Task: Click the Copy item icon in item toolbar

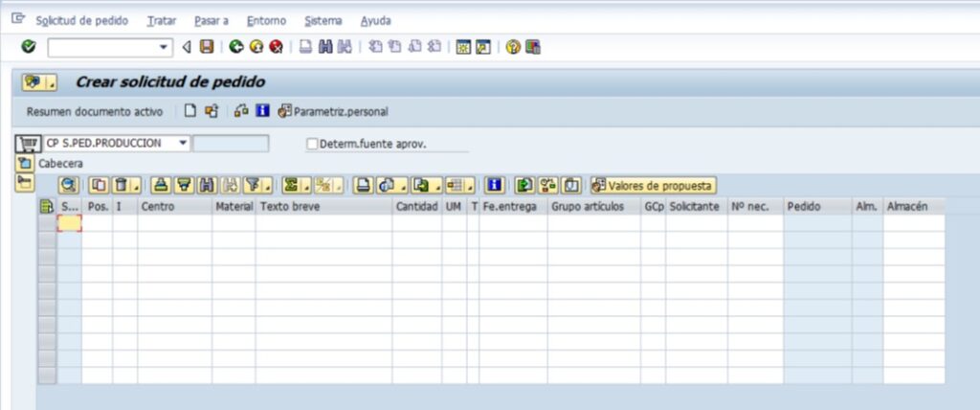Action: (99, 185)
